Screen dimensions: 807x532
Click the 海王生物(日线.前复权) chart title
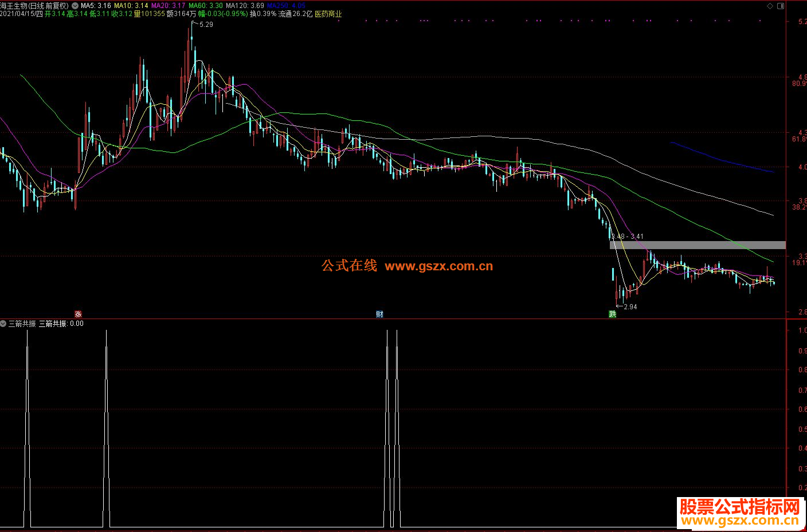pyautogui.click(x=34, y=6)
